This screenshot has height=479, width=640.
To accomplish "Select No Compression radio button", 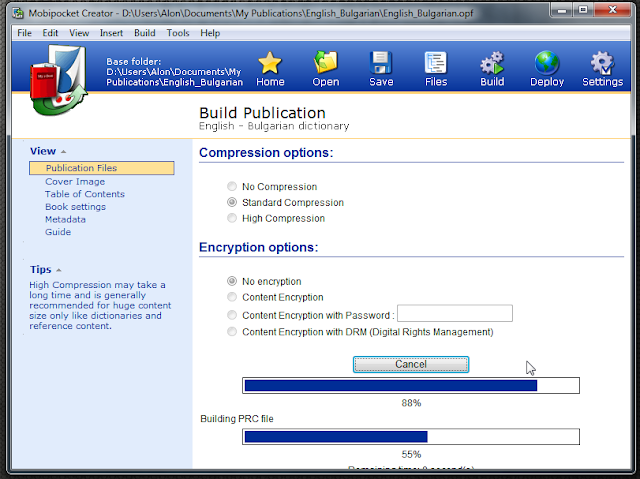I will pyautogui.click(x=232, y=186).
